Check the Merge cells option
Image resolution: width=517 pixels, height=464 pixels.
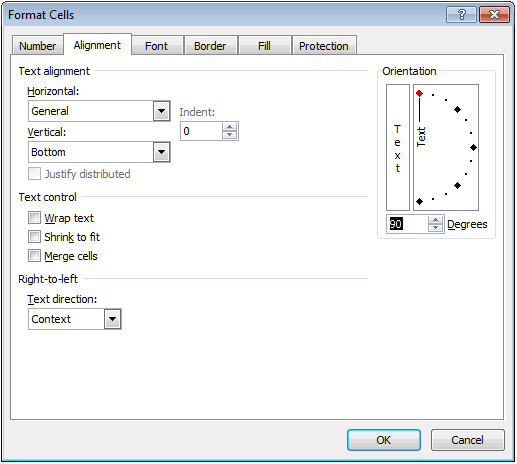click(34, 256)
